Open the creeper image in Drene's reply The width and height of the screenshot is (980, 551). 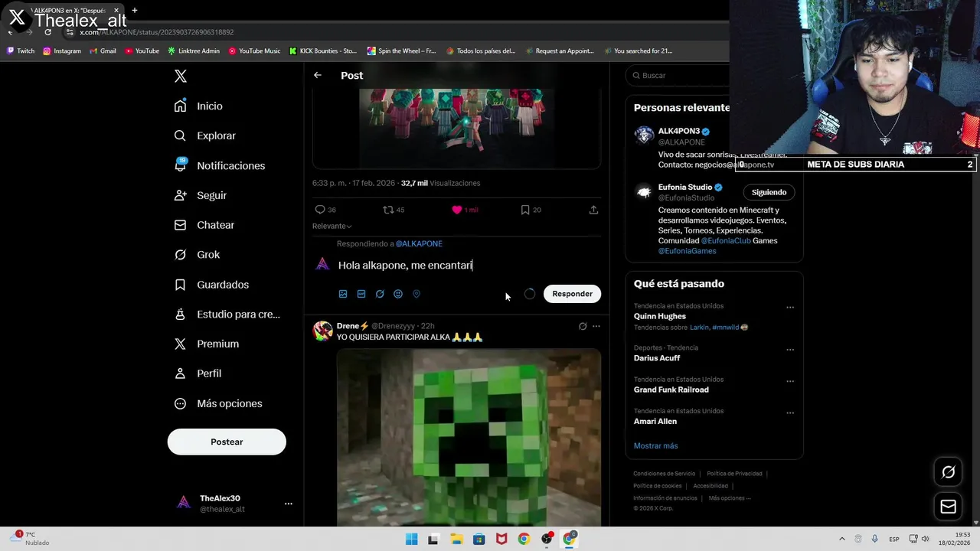pyautogui.click(x=469, y=437)
